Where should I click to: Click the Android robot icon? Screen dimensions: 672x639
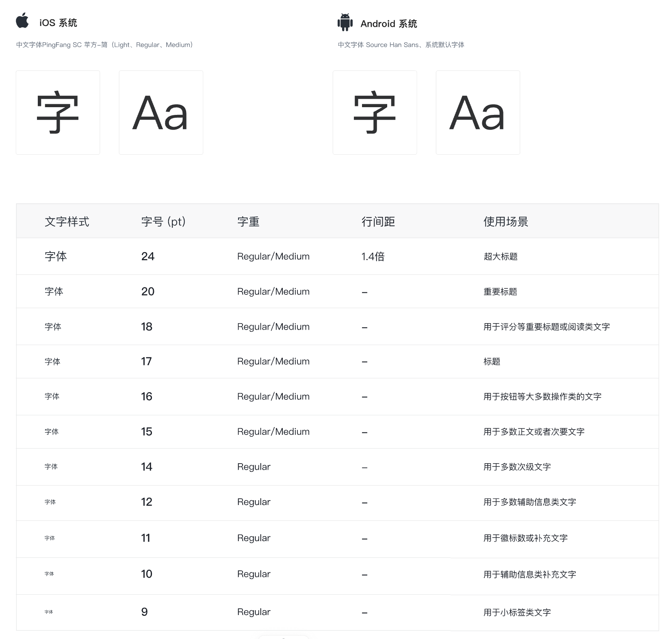point(345,22)
